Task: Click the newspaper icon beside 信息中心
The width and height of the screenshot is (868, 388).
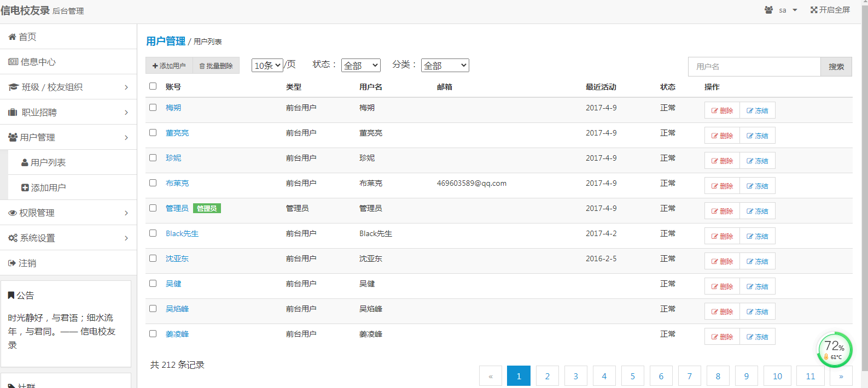Action: 13,62
